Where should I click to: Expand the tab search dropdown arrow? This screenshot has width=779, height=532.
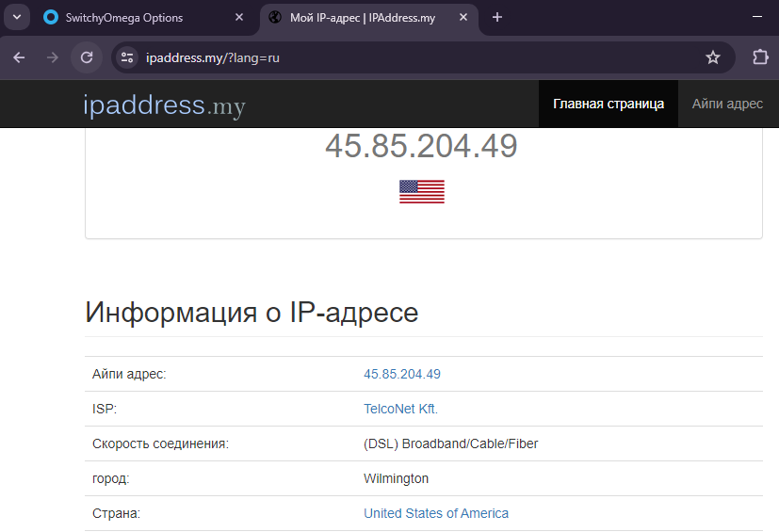tap(17, 17)
